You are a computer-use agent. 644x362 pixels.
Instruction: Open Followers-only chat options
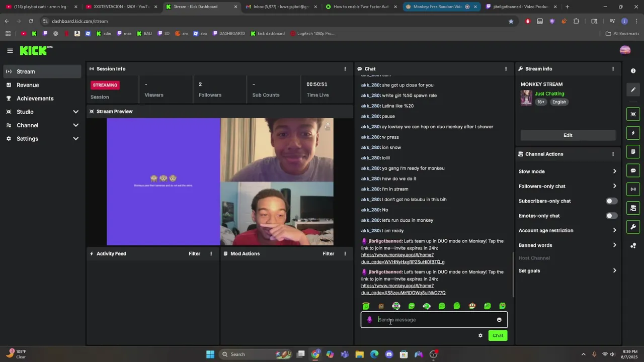[x=568, y=186]
